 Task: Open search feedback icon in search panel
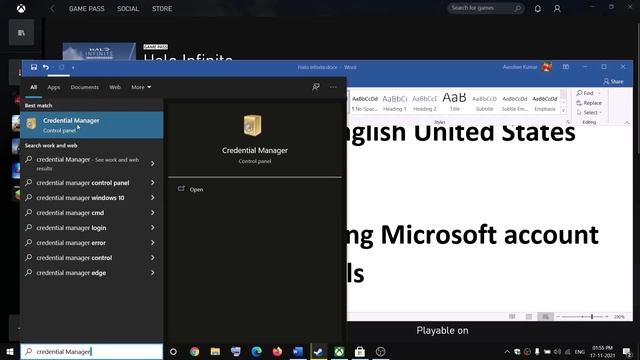coord(316,87)
